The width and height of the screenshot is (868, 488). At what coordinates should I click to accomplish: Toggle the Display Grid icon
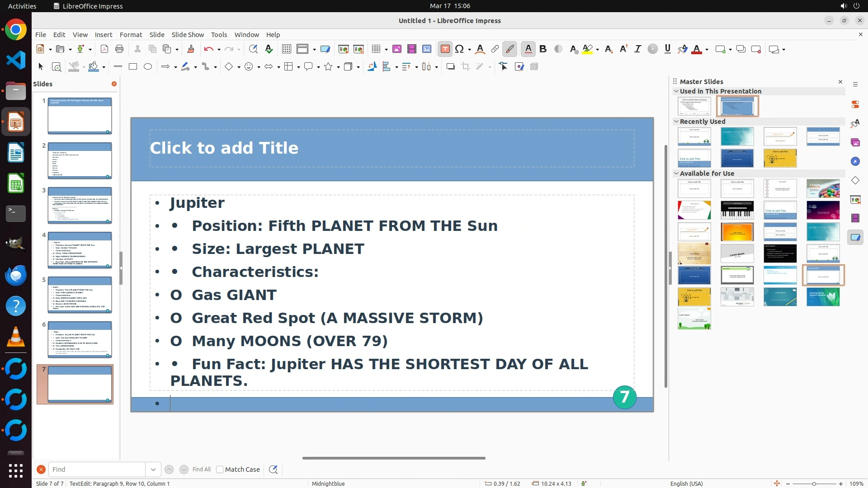pos(286,49)
